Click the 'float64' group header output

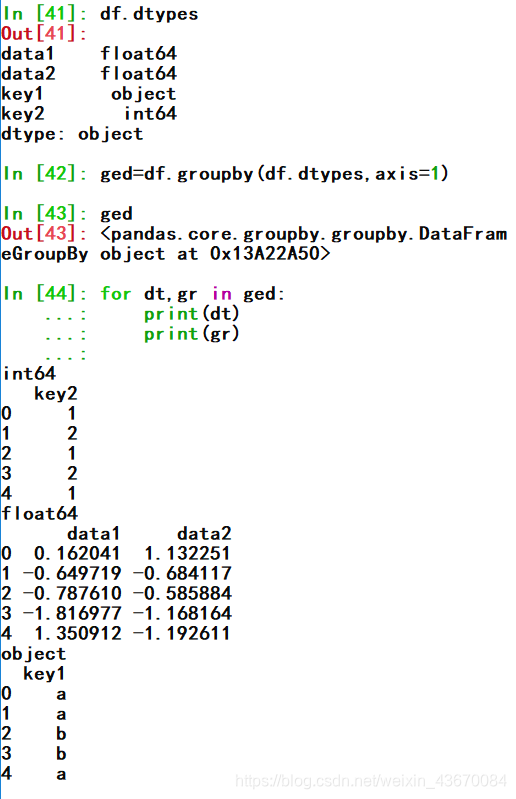pyautogui.click(x=40, y=514)
